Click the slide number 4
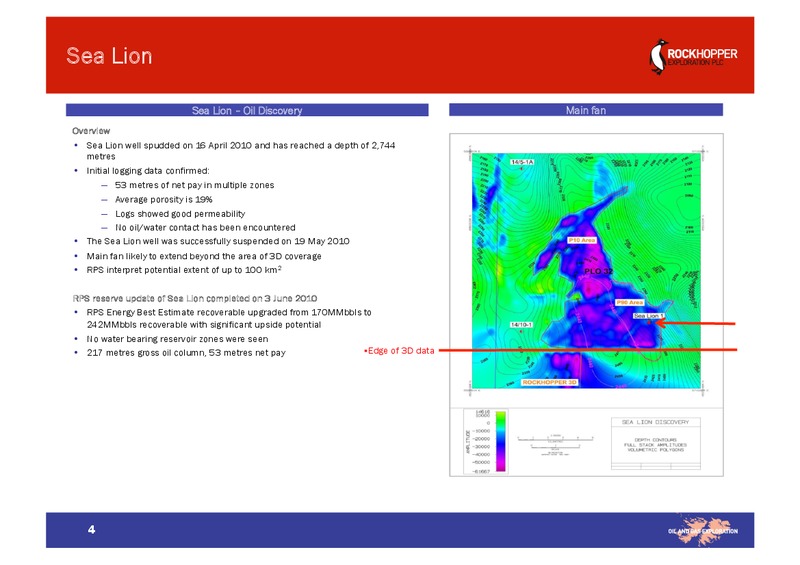The height and width of the screenshot is (565, 800). point(91,529)
